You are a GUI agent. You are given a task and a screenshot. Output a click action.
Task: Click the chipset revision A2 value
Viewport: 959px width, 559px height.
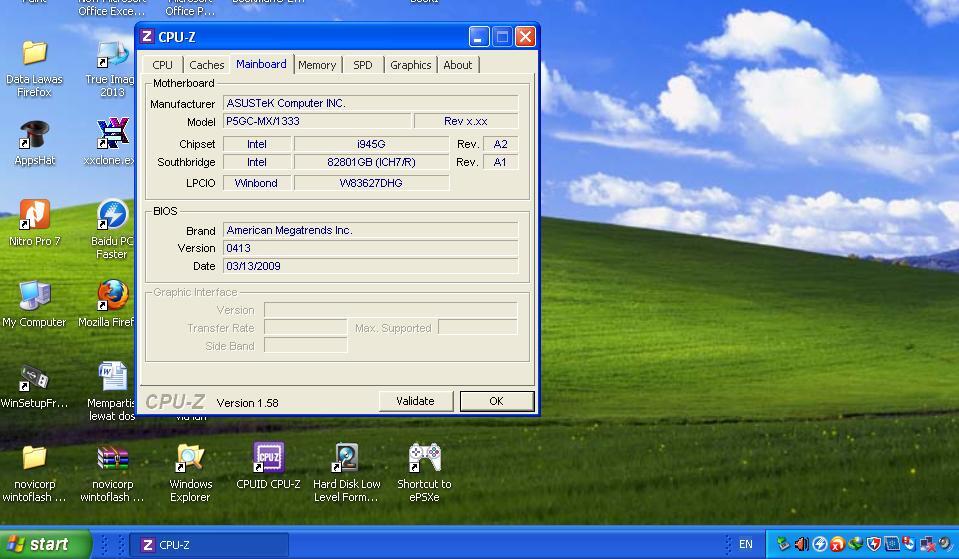point(500,144)
